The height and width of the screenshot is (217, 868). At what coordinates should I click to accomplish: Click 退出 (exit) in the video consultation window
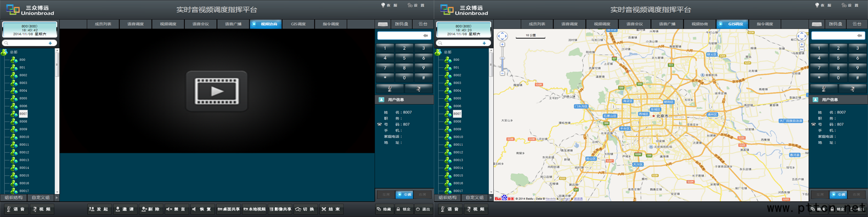coord(423,209)
